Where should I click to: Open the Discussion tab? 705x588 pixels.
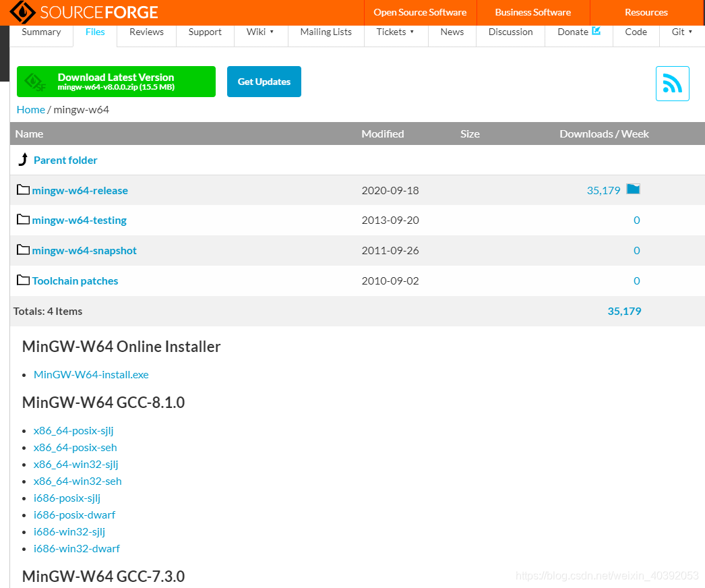(510, 32)
